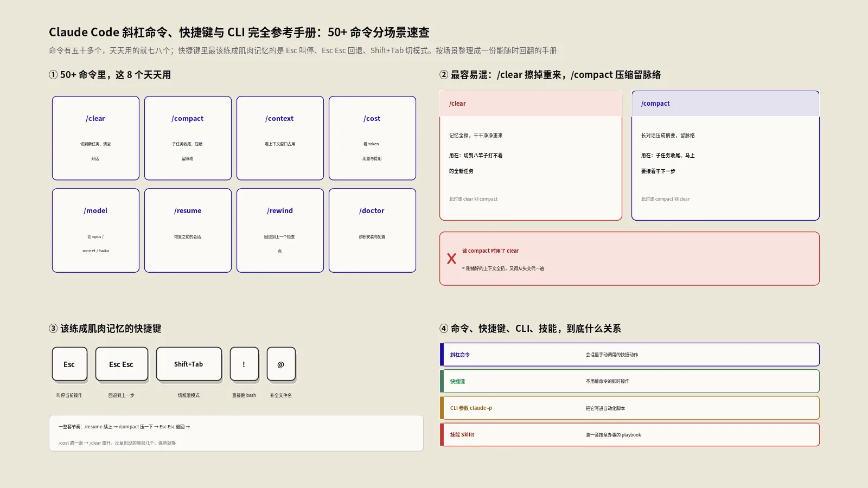Click the description '恢复之前的会话'
This screenshot has height=488, width=868.
point(188,237)
